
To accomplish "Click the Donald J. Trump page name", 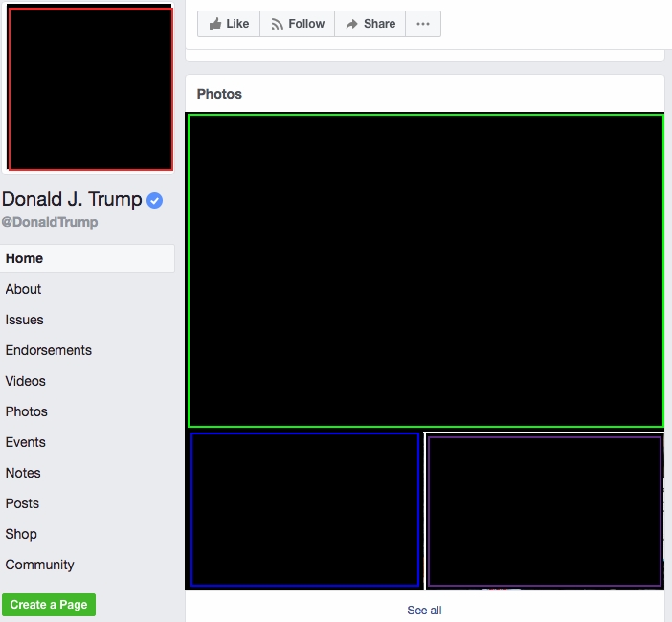I will (x=72, y=200).
